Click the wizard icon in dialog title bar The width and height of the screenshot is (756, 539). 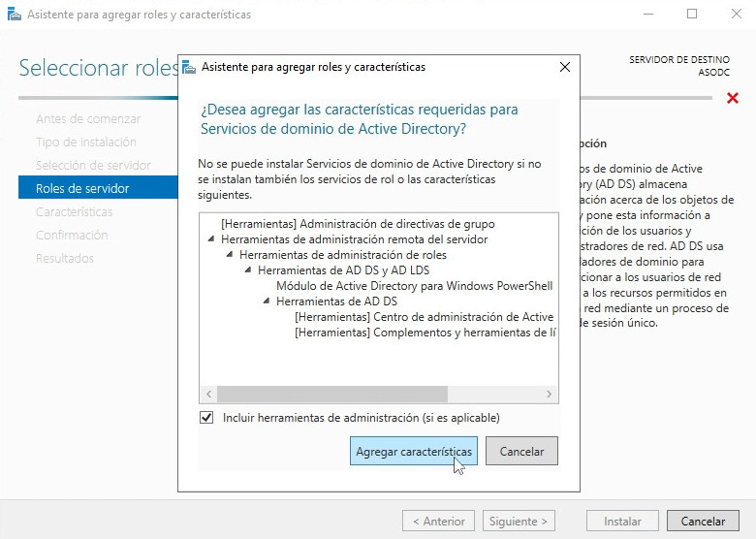pyautogui.click(x=189, y=67)
